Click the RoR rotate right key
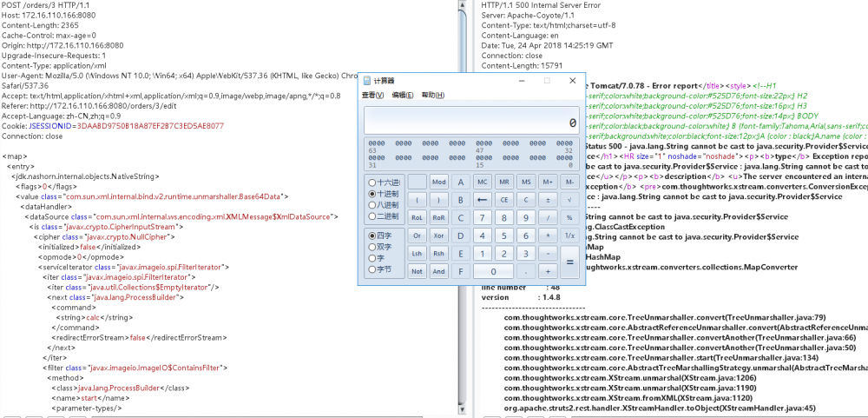The width and height of the screenshot is (868, 418). point(439,218)
